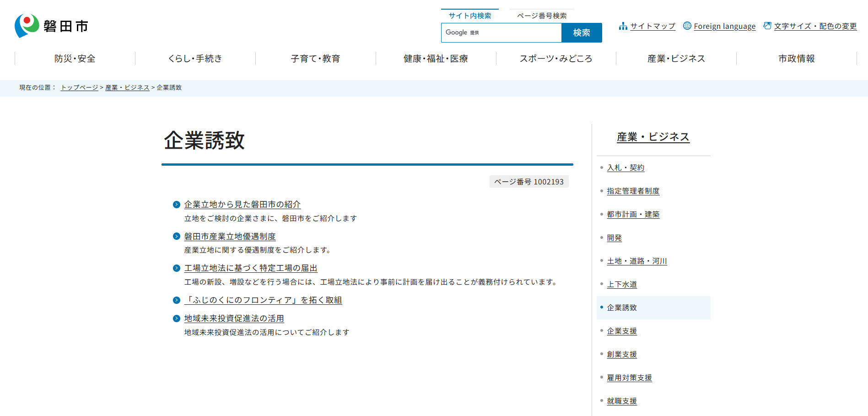Click arrow bullet beside 磐田市産業立地優遇制度
Viewport: 868px width, 416px height.
(x=177, y=236)
